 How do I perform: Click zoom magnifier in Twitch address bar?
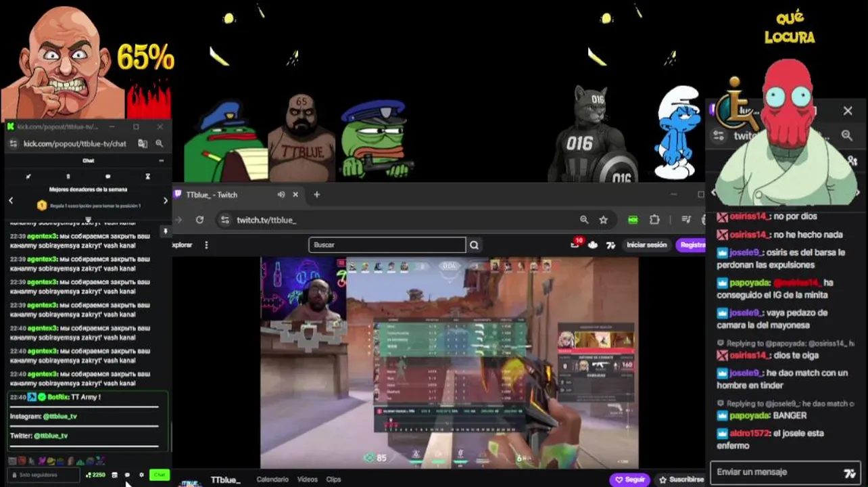point(584,220)
